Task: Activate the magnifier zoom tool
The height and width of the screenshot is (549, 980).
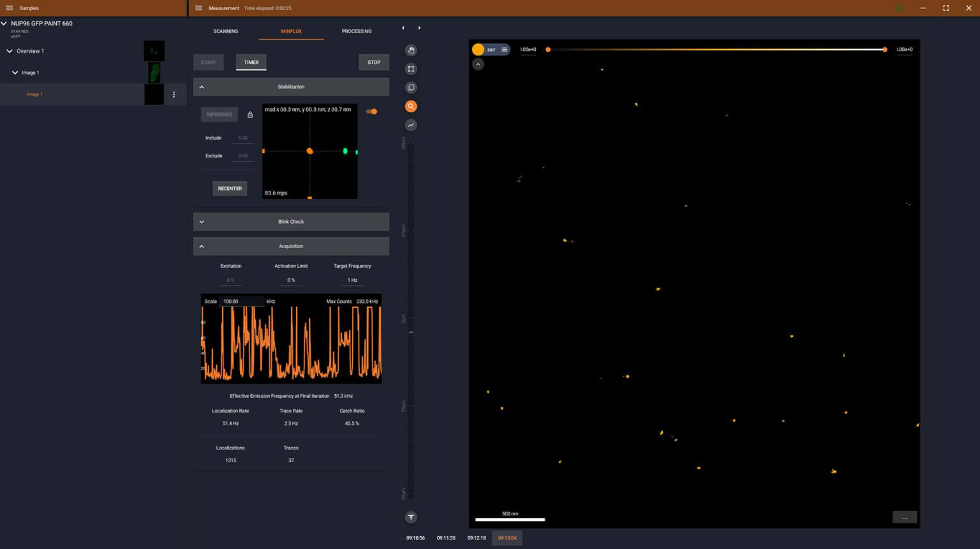Action: pos(411,106)
